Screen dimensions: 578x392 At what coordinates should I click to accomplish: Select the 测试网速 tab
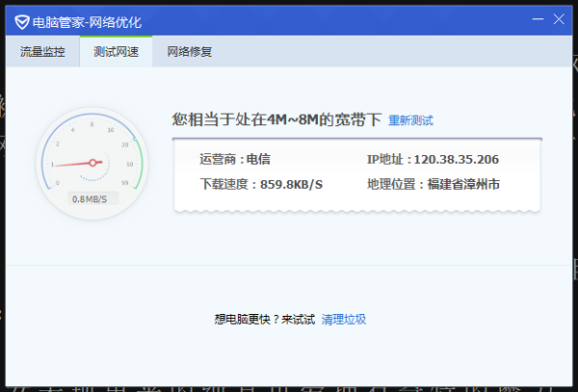click(115, 52)
